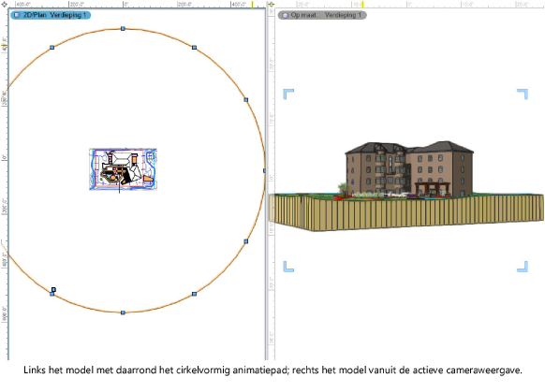The image size is (545, 392).
Task: Select the yellow terrain base of the site model
Action: coord(406,211)
